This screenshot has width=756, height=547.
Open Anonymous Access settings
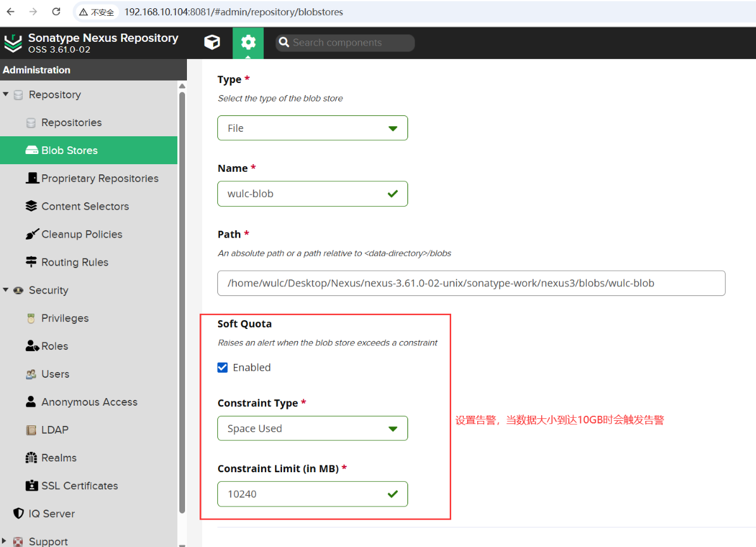(x=89, y=402)
